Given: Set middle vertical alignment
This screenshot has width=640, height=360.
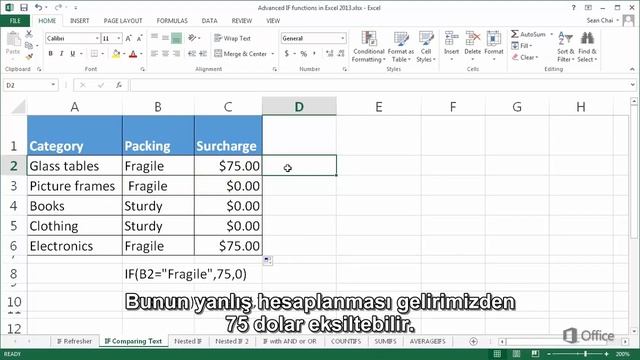Looking at the screenshot, I should coord(165,38).
